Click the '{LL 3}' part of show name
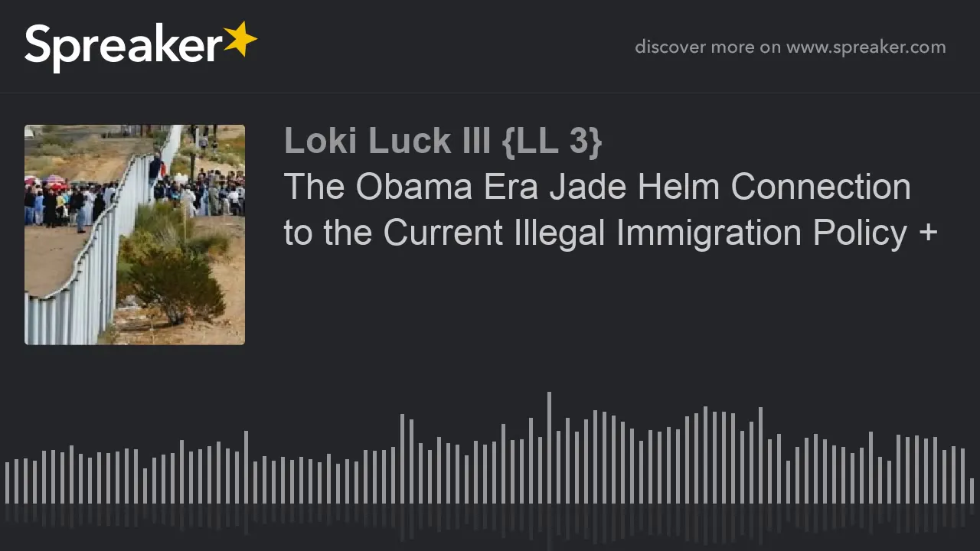 coord(552,141)
